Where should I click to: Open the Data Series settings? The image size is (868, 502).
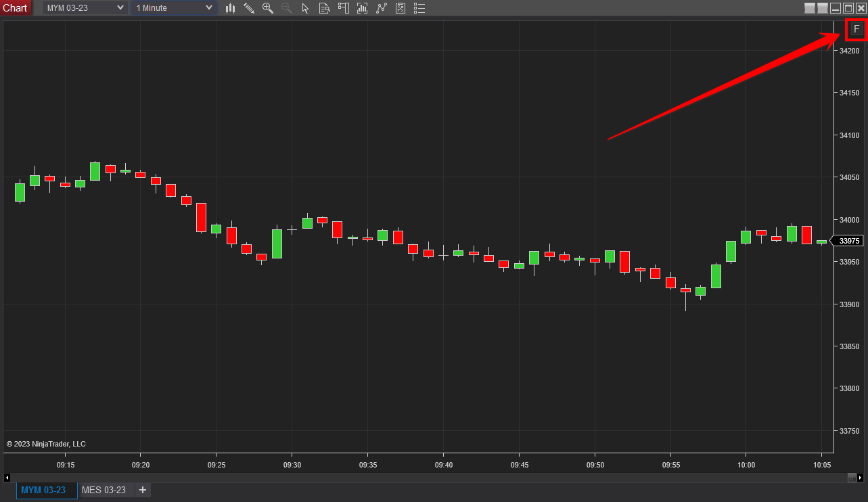pos(362,8)
